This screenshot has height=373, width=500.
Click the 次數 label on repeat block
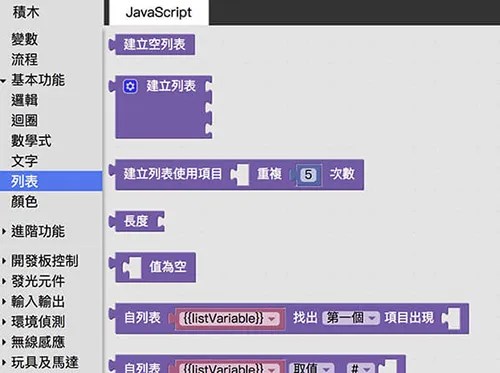click(342, 174)
